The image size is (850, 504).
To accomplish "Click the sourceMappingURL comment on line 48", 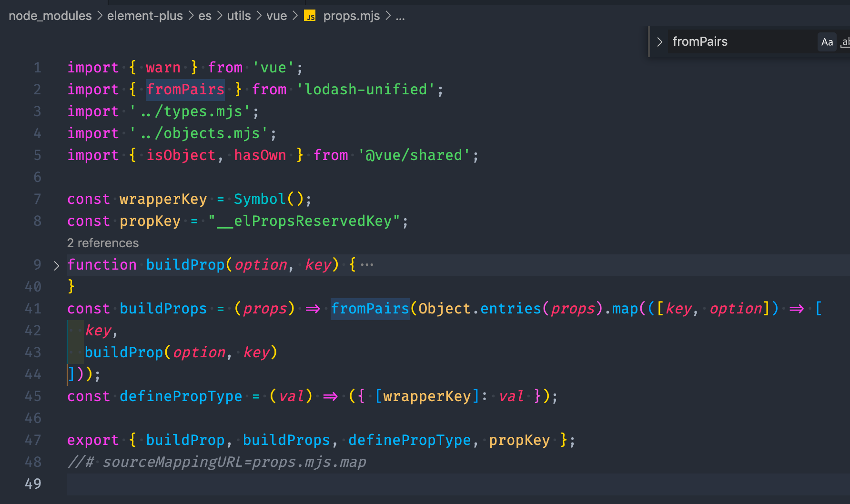I will (x=217, y=462).
